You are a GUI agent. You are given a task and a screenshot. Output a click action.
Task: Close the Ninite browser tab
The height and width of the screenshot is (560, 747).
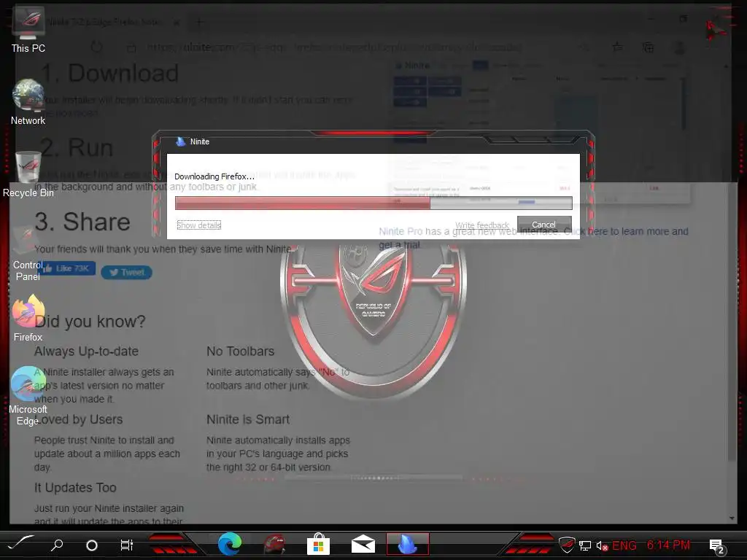point(177,22)
